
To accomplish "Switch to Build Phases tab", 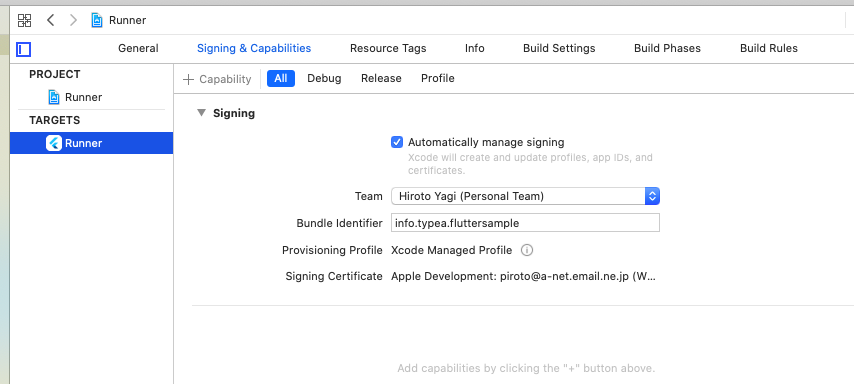I will tap(667, 48).
